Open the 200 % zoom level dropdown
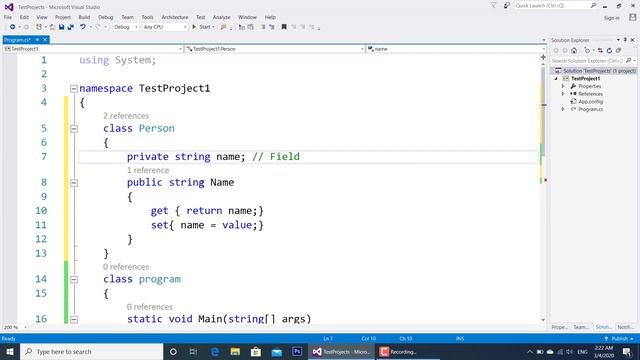 coord(15,327)
